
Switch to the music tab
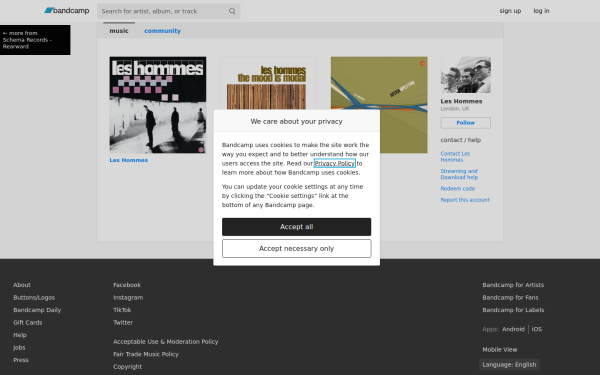119,31
